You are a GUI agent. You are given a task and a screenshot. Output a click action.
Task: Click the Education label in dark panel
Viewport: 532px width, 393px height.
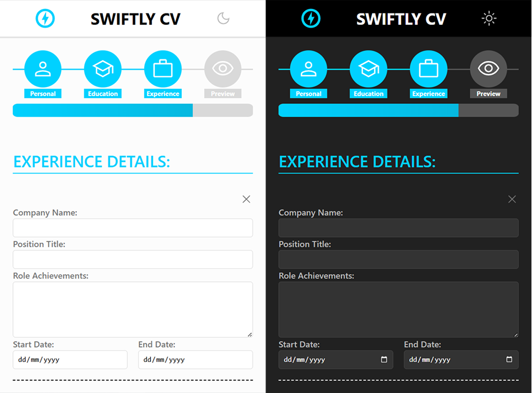[369, 94]
